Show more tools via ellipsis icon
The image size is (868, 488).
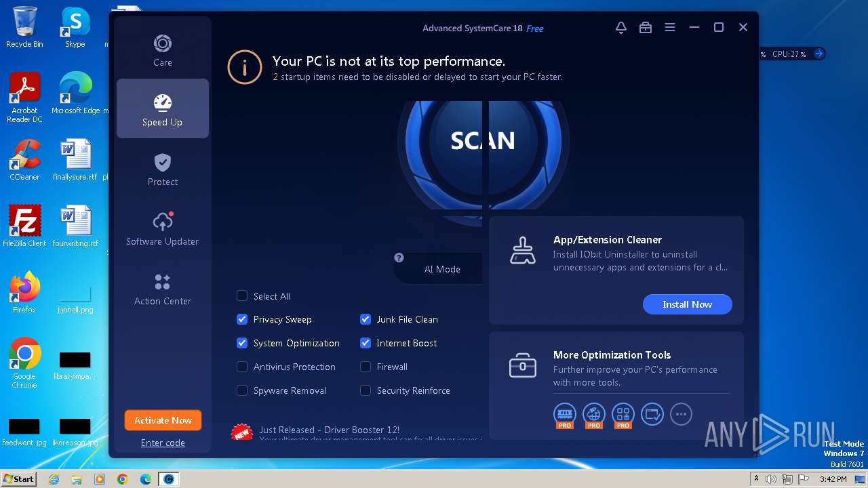tap(682, 413)
